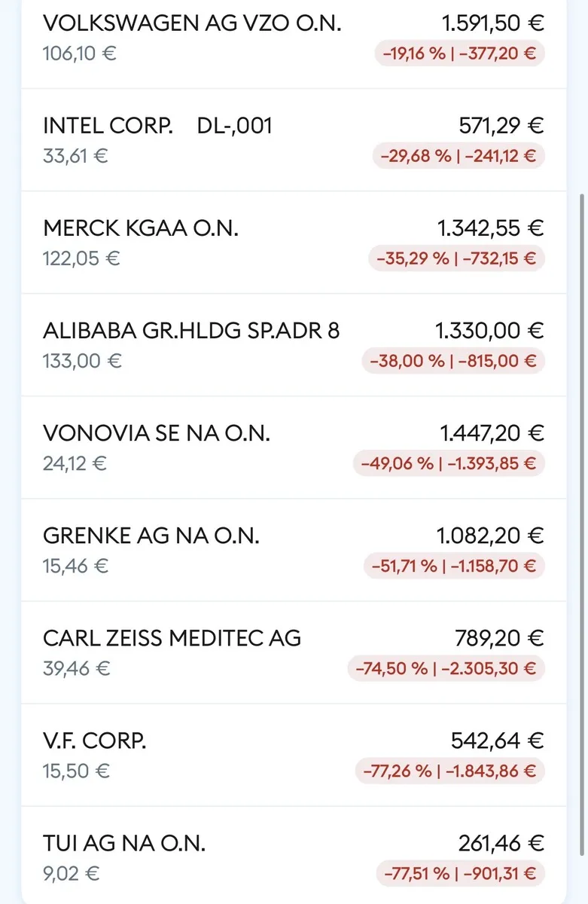Tap V.F. Corp.'s -77,26 % loss badge
Screen dimensions: 588x904
pos(449,771)
